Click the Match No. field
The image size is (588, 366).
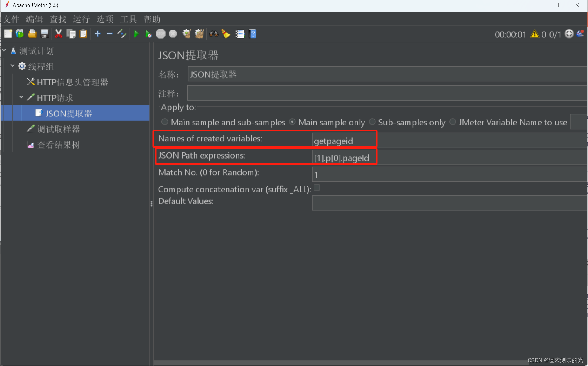click(x=450, y=174)
